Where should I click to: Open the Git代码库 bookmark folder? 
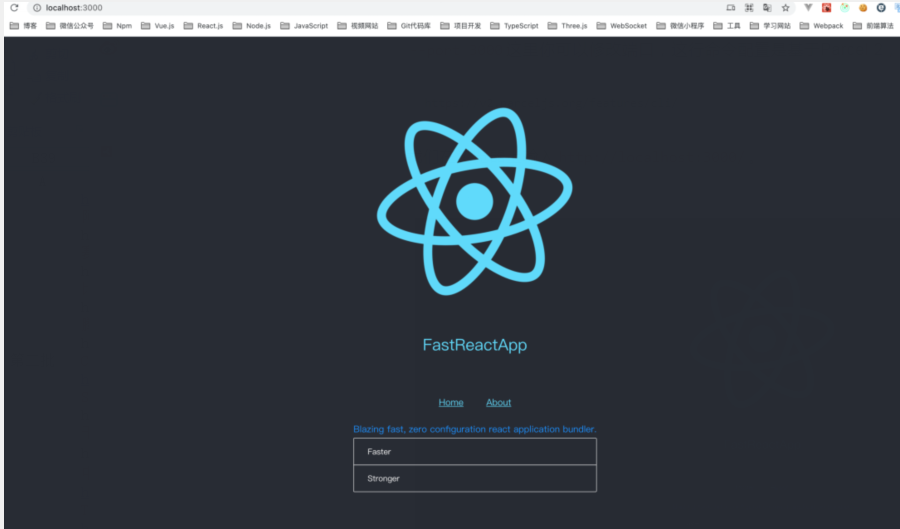(409, 26)
